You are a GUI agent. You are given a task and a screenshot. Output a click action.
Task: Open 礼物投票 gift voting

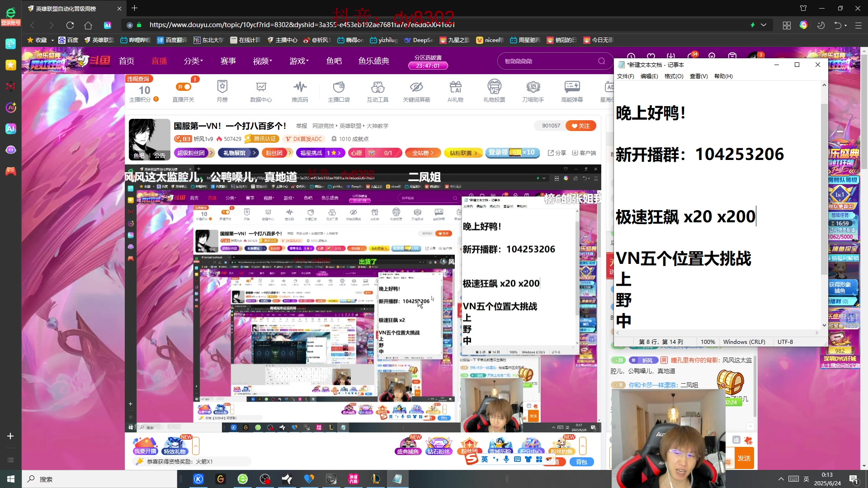point(494,91)
